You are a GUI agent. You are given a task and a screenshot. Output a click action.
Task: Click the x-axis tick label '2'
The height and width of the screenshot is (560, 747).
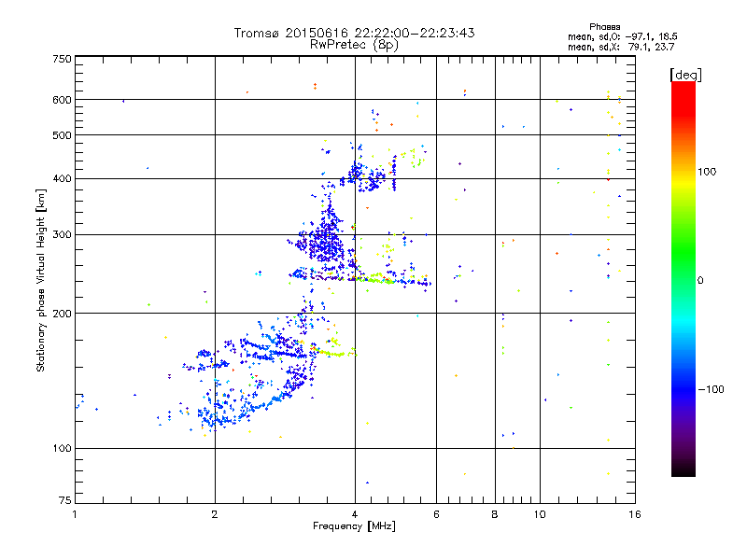tap(215, 514)
